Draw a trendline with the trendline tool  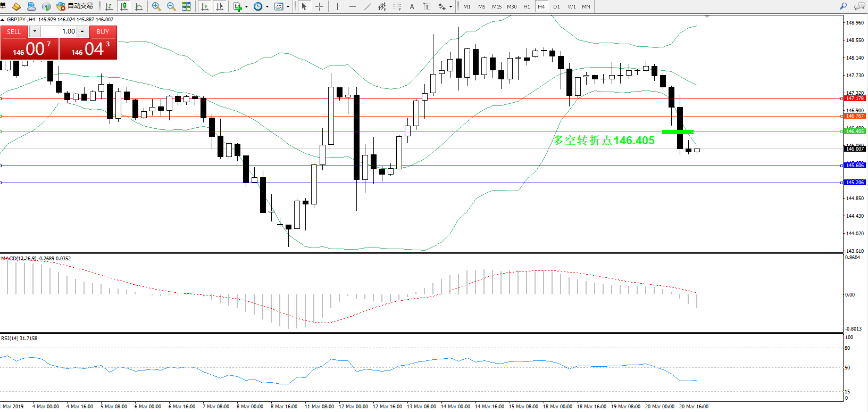click(367, 6)
